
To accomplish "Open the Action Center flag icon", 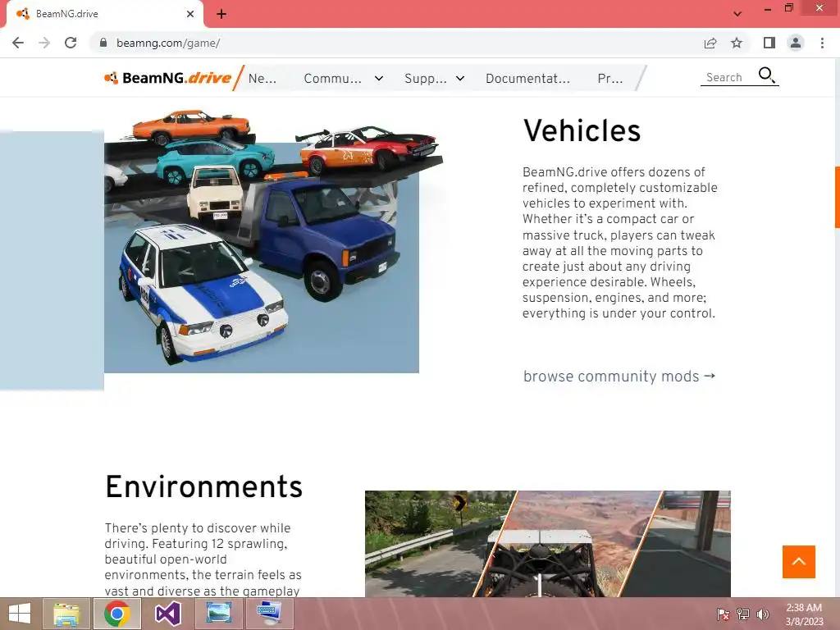I will (x=723, y=614).
